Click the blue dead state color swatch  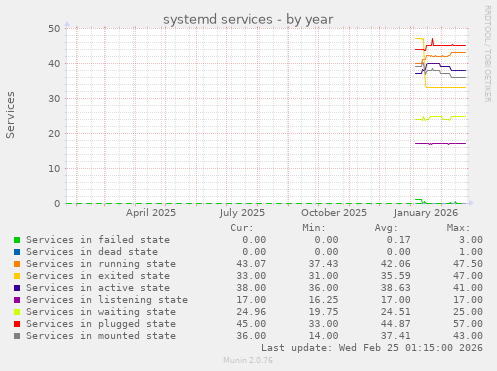[x=17, y=252]
